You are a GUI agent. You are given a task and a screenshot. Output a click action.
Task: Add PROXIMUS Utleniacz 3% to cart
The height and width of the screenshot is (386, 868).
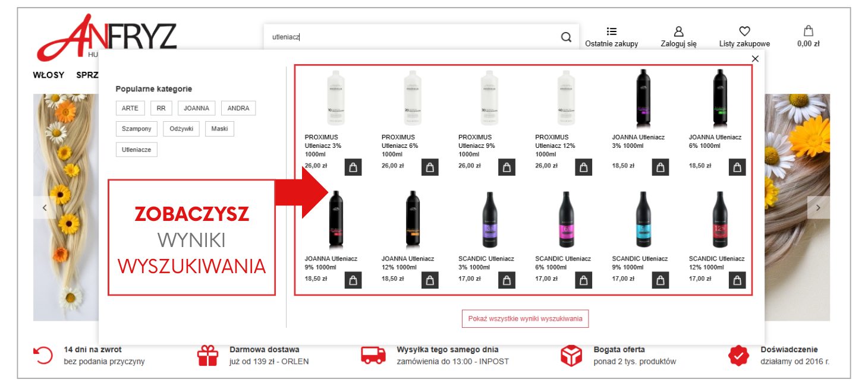click(x=353, y=167)
